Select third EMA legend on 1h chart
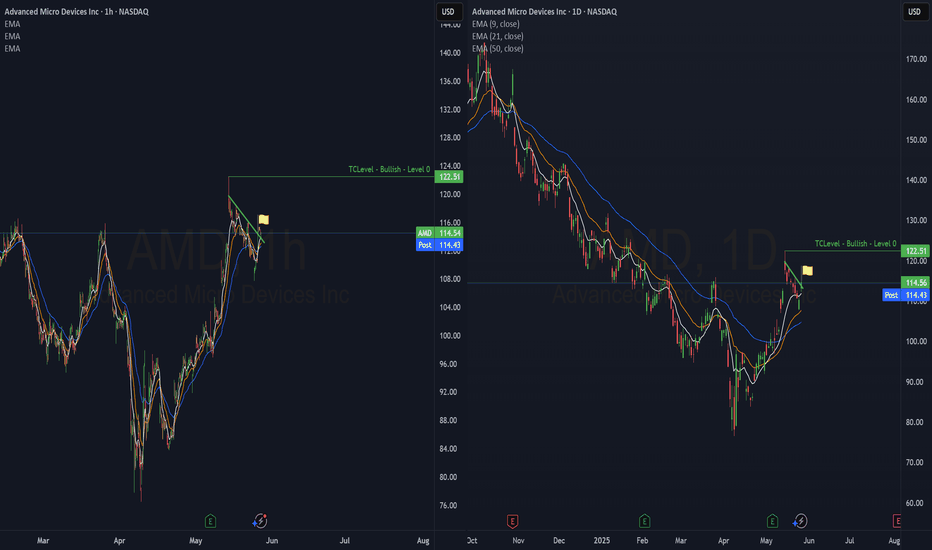Screen dimensions: 932x550 click(12, 49)
